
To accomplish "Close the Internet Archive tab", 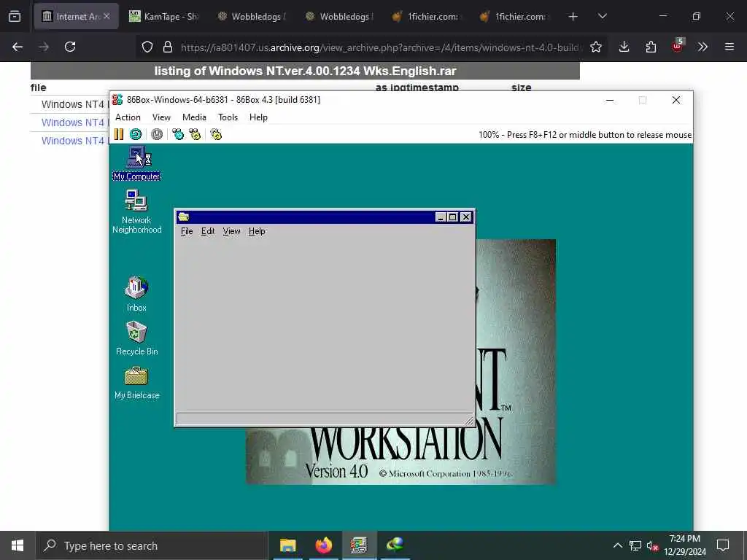I will click(107, 16).
